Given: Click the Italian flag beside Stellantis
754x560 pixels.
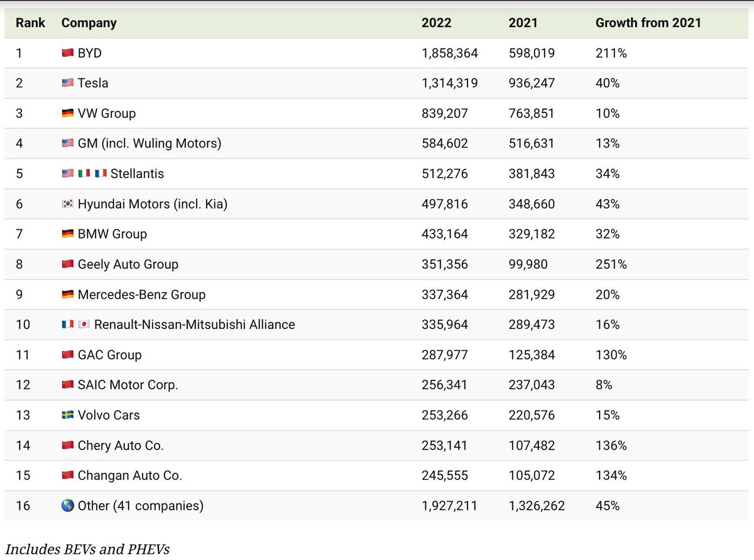Looking at the screenshot, I should tap(84, 174).
